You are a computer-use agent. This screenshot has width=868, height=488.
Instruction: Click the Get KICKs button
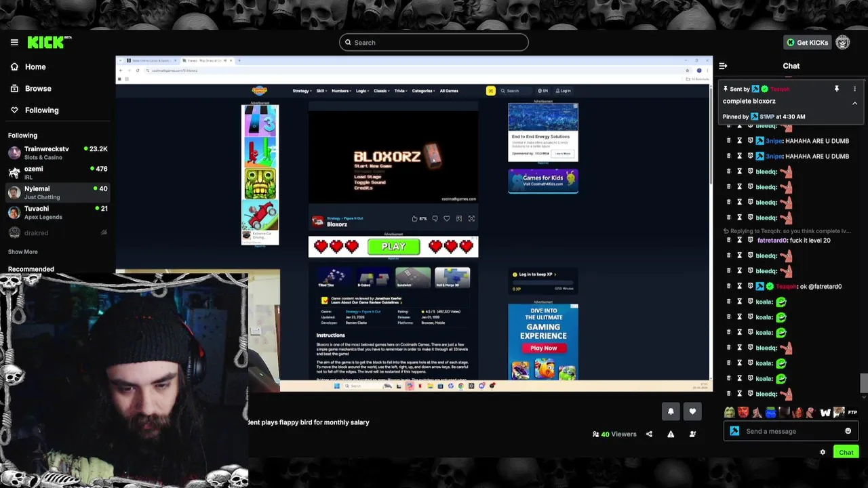pos(807,42)
